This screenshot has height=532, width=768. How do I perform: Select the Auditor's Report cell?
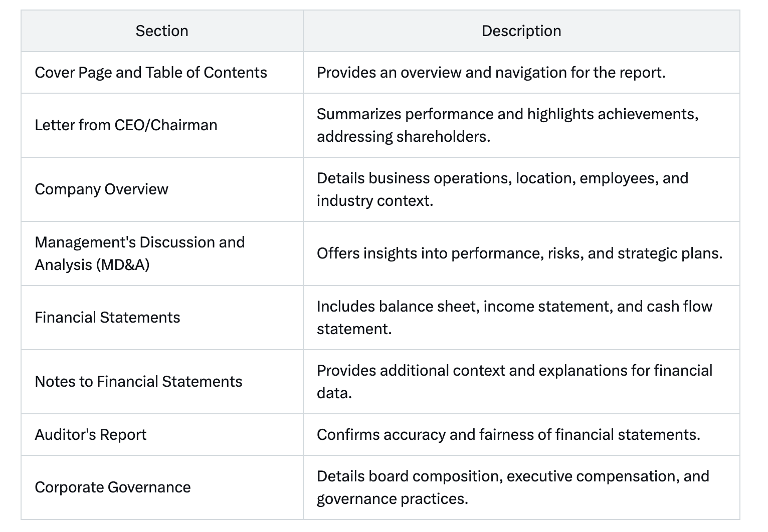pyautogui.click(x=162, y=435)
